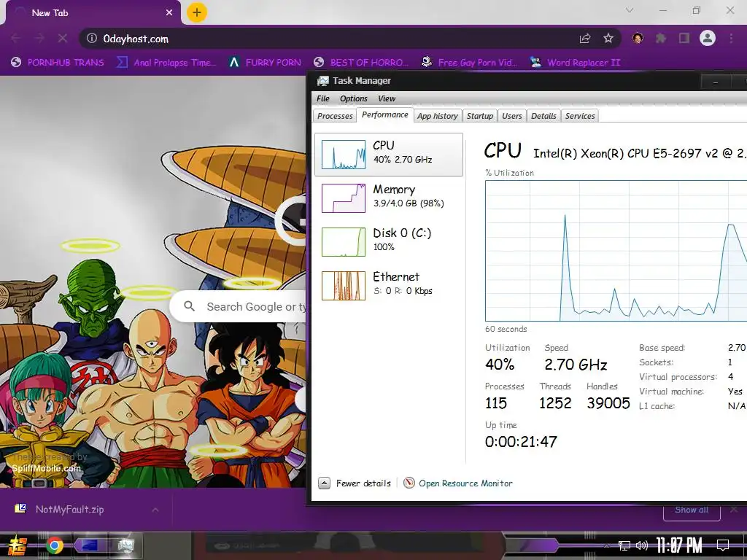Toggle the Chrome side panel icon

pyautogui.click(x=684, y=39)
